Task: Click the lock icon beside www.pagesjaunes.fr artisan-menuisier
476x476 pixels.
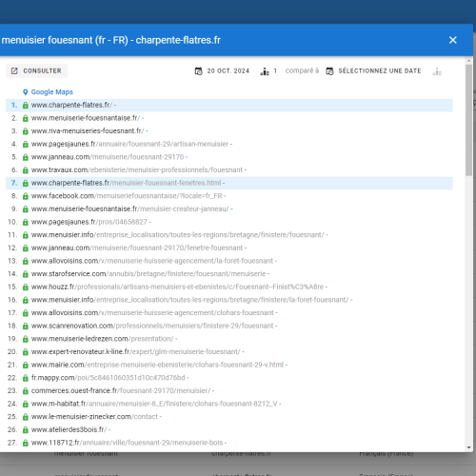Action: (x=26, y=145)
